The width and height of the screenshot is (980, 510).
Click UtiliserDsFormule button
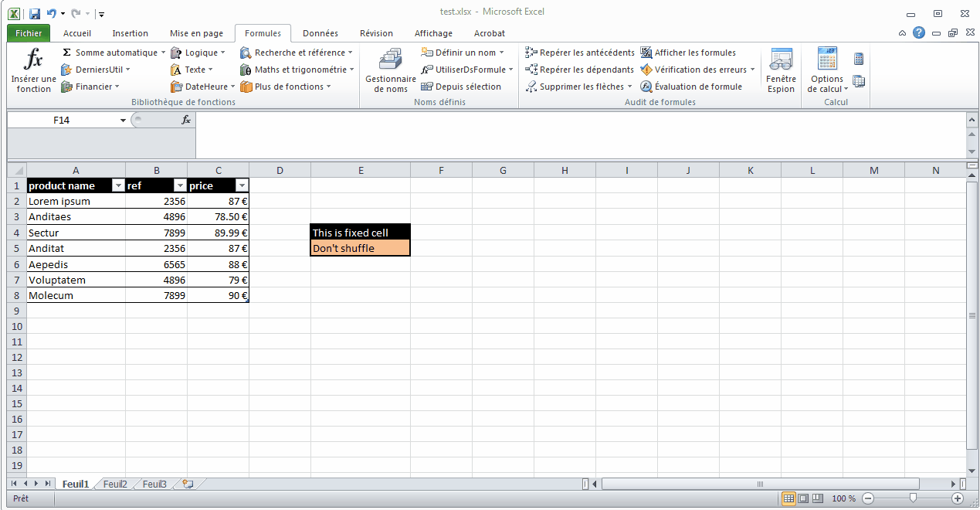click(466, 70)
